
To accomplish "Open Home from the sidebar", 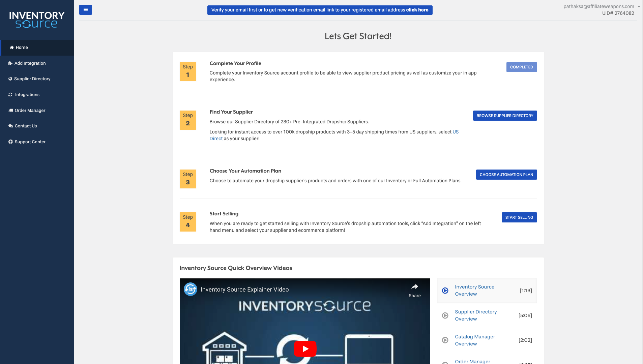I will (22, 48).
